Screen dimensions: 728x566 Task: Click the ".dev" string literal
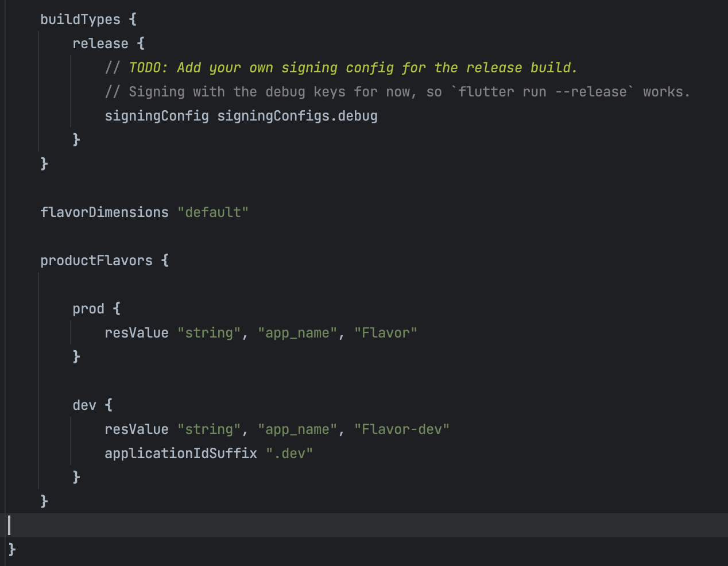pyautogui.click(x=289, y=453)
